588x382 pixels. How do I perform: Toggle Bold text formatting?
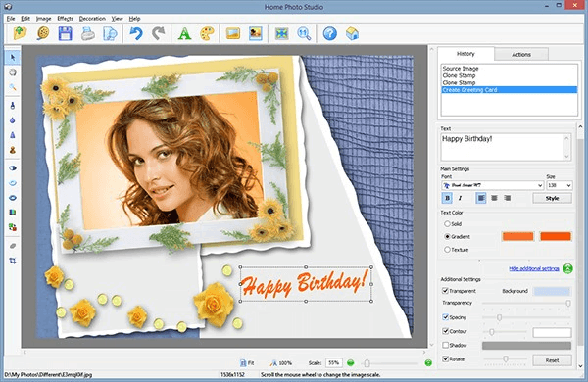447,198
